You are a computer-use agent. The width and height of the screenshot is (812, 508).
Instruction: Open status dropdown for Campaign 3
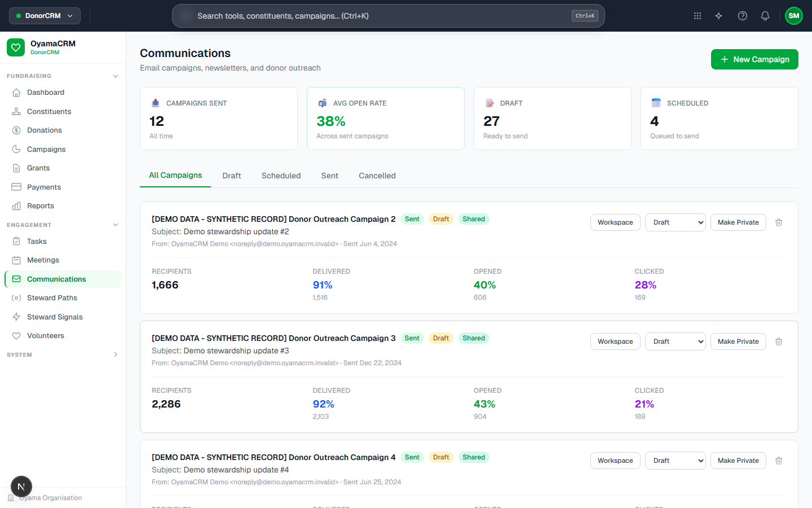click(x=676, y=341)
